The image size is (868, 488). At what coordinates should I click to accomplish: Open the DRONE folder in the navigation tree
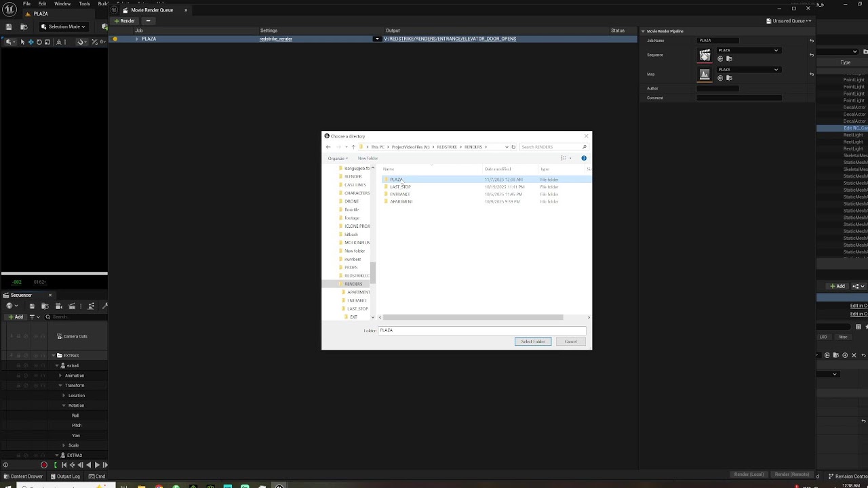tap(351, 201)
